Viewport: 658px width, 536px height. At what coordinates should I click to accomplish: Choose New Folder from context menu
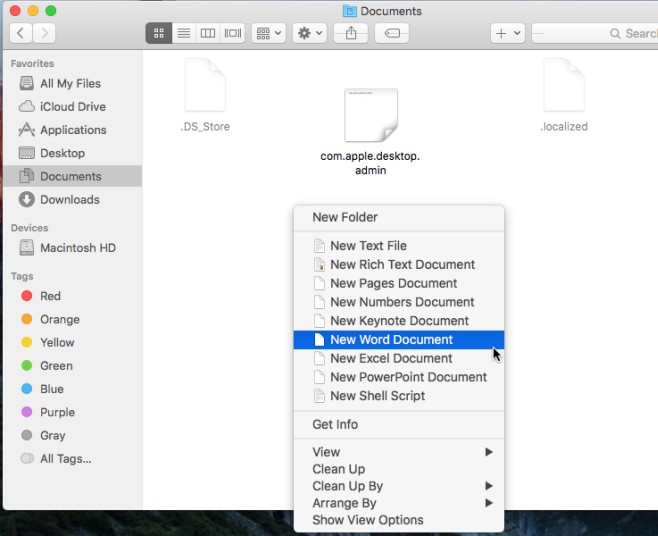tap(399, 217)
